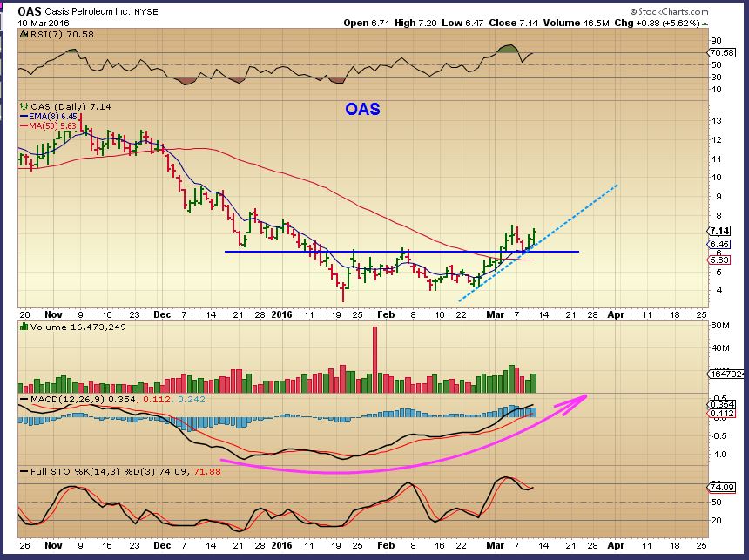Click the 7.14 last-price tag on price axis
749x560 pixels.
[x=720, y=232]
